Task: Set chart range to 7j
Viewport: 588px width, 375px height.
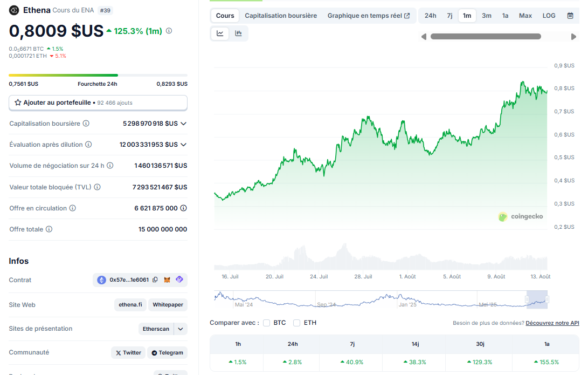Action: pos(449,16)
